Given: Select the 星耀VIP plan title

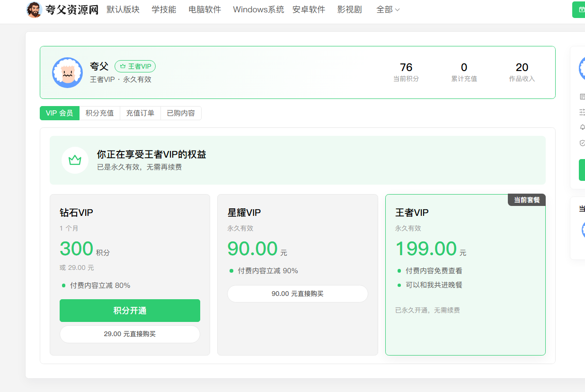Looking at the screenshot, I should [244, 213].
